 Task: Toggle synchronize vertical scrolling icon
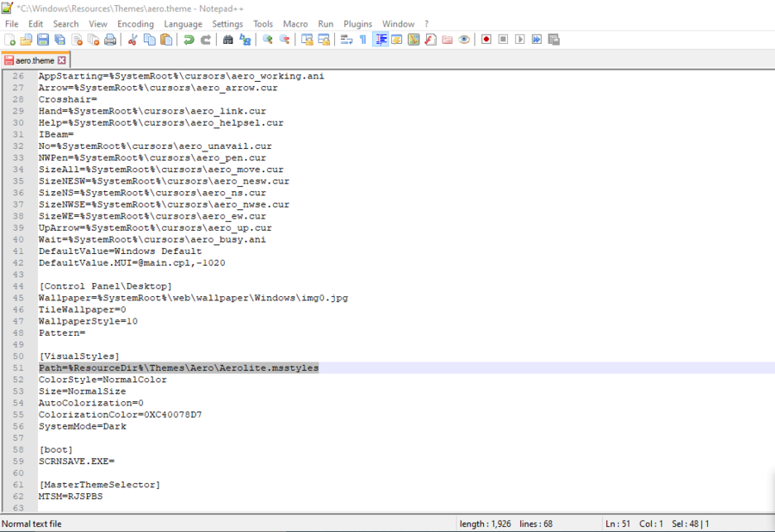coord(307,40)
